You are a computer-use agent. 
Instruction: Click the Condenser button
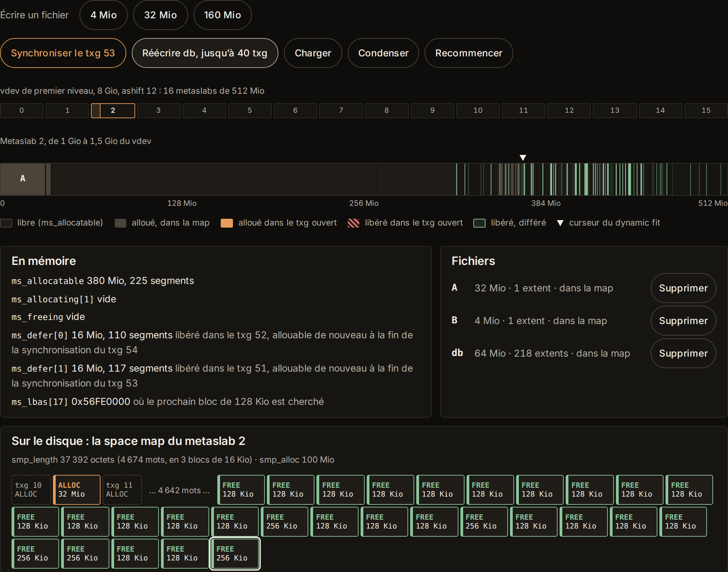click(383, 53)
